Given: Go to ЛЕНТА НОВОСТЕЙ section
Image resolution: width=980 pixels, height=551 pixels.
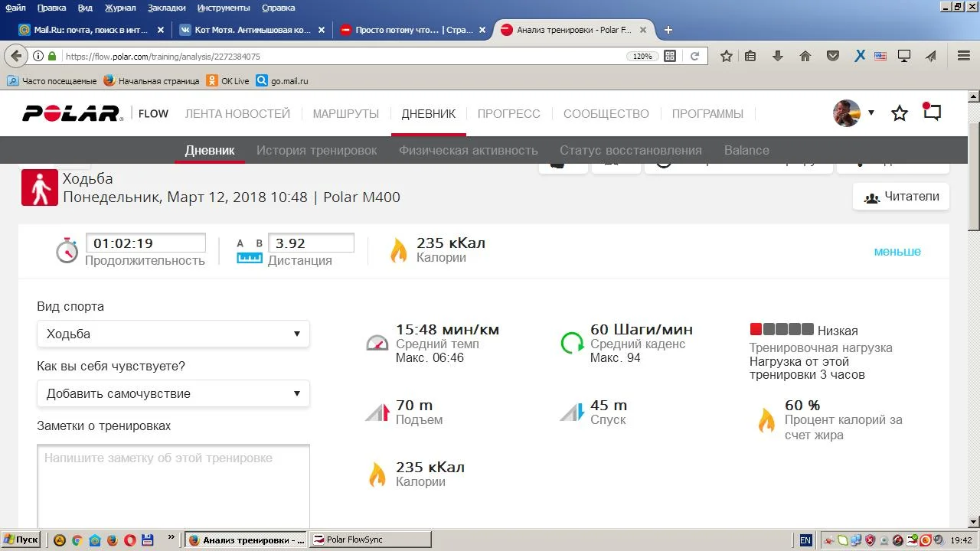Looking at the screenshot, I should click(237, 114).
